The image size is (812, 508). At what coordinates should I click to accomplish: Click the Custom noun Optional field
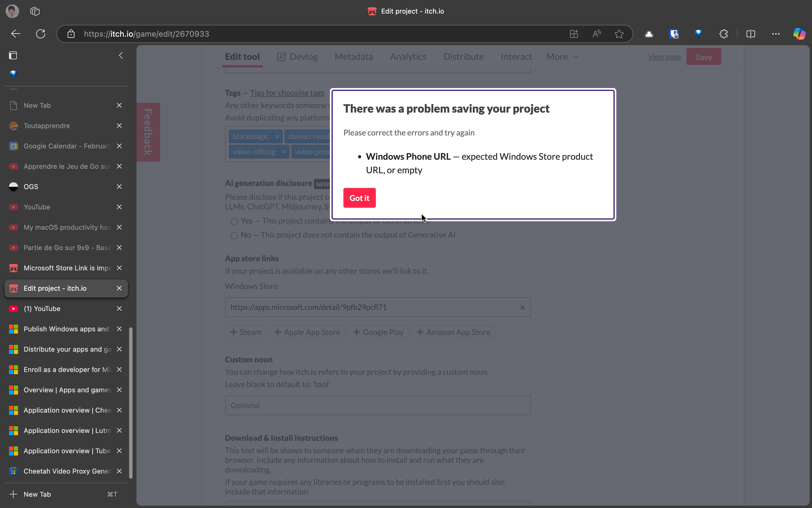378,405
